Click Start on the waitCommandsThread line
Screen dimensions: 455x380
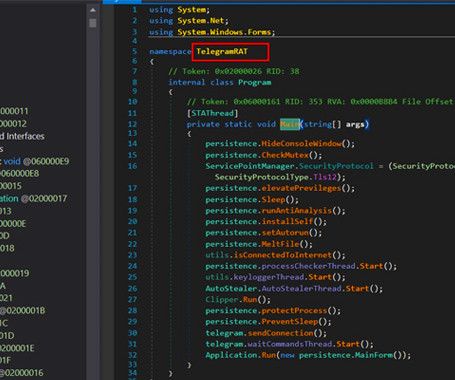pyautogui.click(x=348, y=344)
